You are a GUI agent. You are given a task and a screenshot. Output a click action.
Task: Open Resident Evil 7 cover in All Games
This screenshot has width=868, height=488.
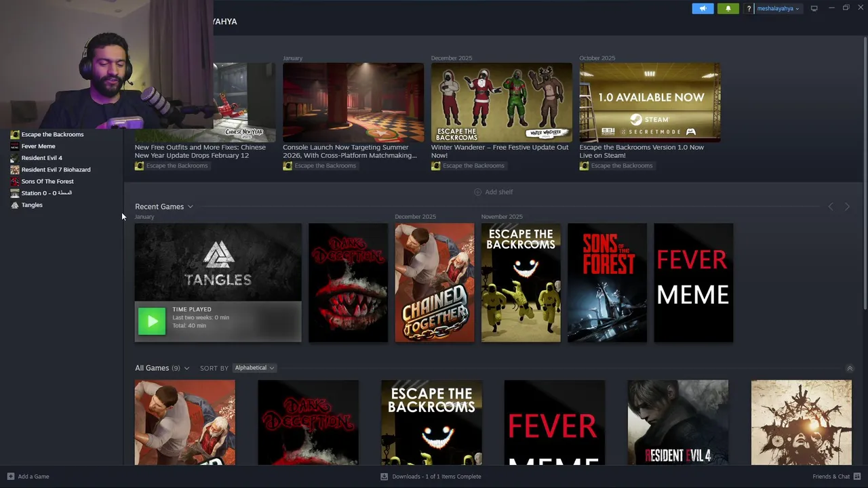click(x=802, y=422)
